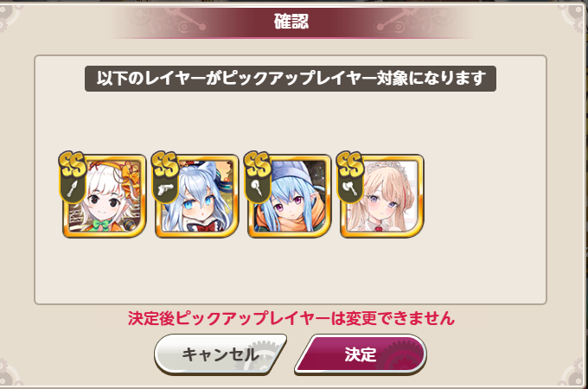Image resolution: width=588 pixels, height=389 pixels.
Task: Click the pistol weapon icon on second character
Action: [x=165, y=189]
